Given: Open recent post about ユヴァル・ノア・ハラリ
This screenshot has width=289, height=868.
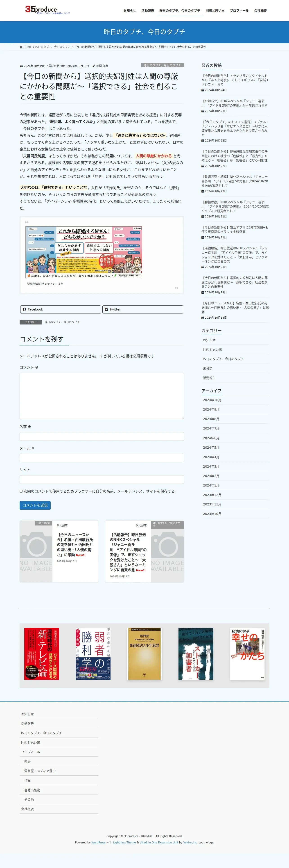Looking at the screenshot, I should [235, 128].
